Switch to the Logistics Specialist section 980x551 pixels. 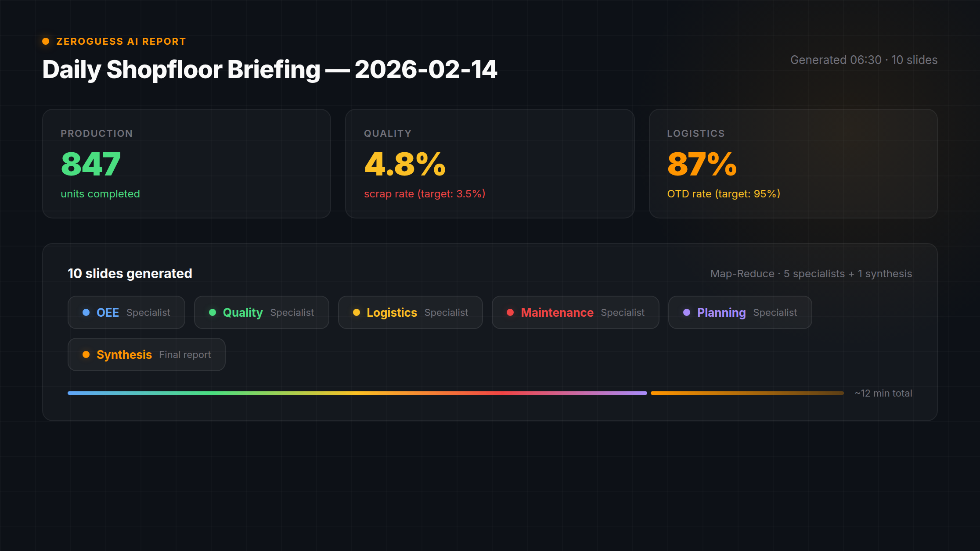pos(410,312)
